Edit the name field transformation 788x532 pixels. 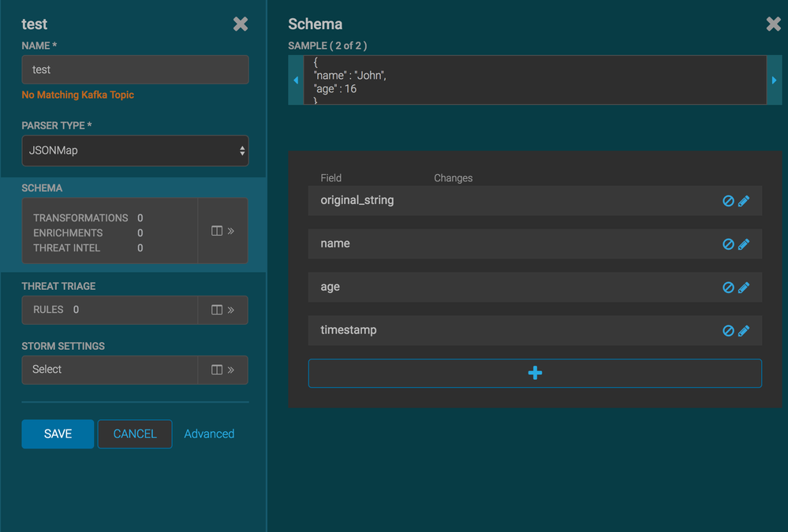click(x=743, y=244)
